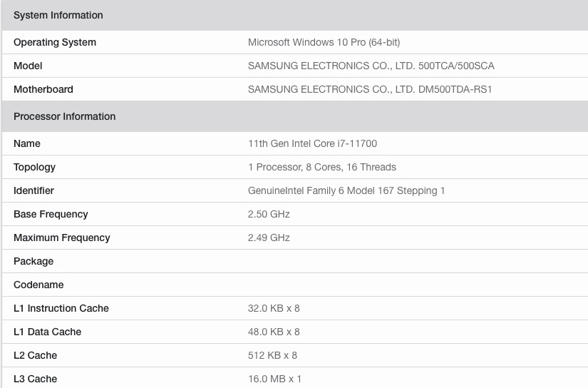The height and width of the screenshot is (388, 588).
Task: Click the Processor Information section header
Action: [x=64, y=116]
